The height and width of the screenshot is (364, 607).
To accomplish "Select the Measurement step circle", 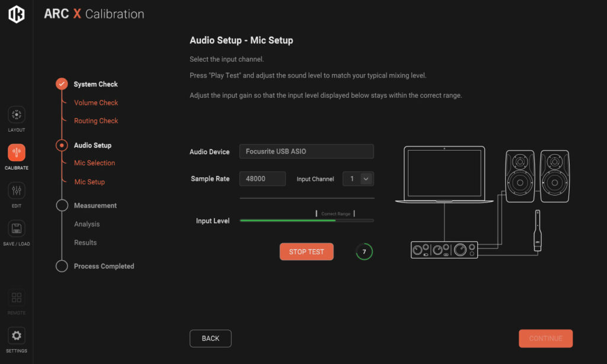I will 62,206.
